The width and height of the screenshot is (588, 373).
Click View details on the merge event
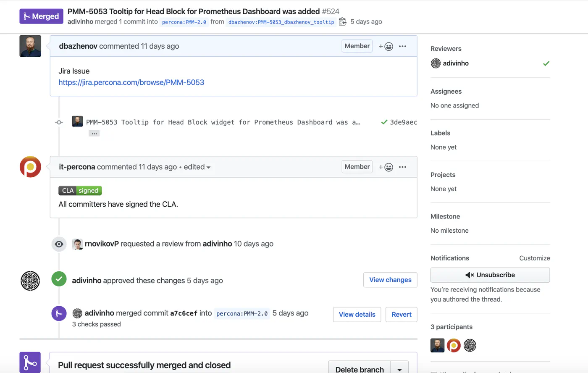[x=357, y=314]
